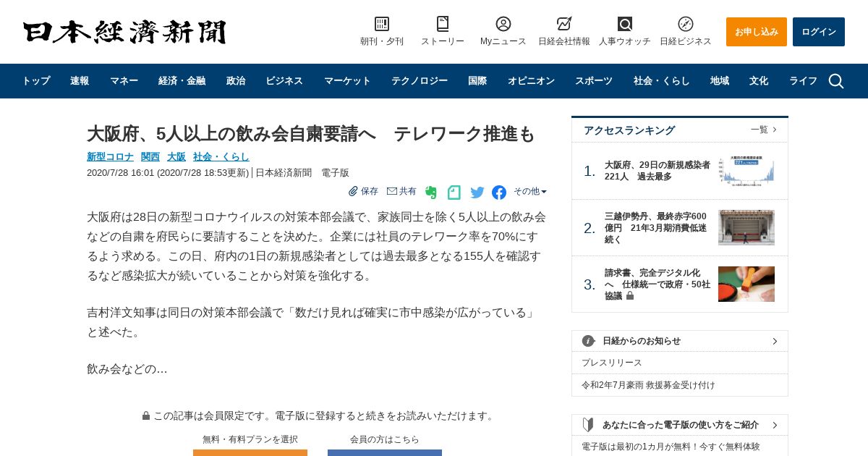Click the info icon beside 日経からのお知らせ
The image size is (868, 456).
(x=588, y=341)
